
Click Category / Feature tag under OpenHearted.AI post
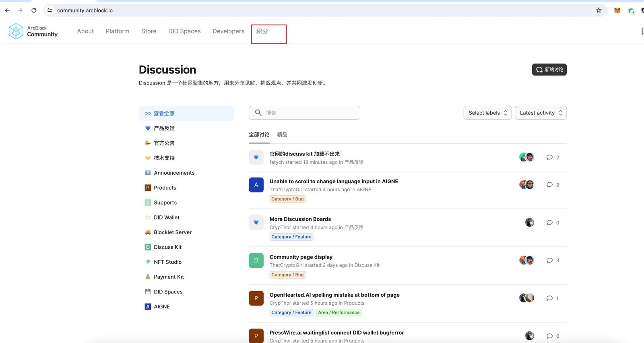(291, 312)
